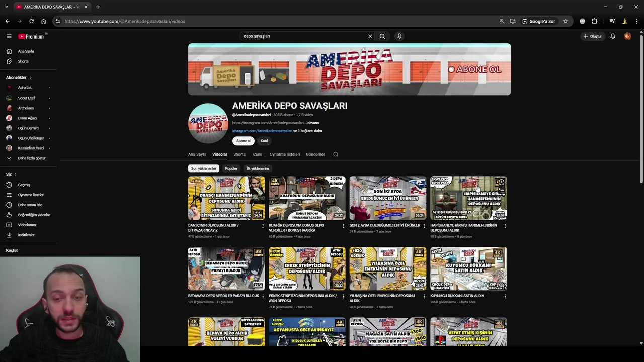Open options menu for BEDAVAYA DEPO VERDİLER video
644x362 pixels.
[263, 296]
